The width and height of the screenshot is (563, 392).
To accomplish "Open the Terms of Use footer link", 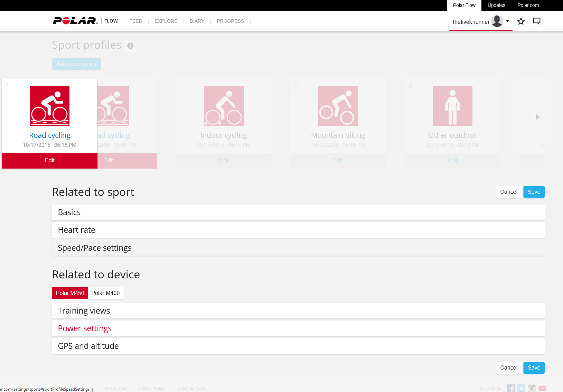I will 113,389.
